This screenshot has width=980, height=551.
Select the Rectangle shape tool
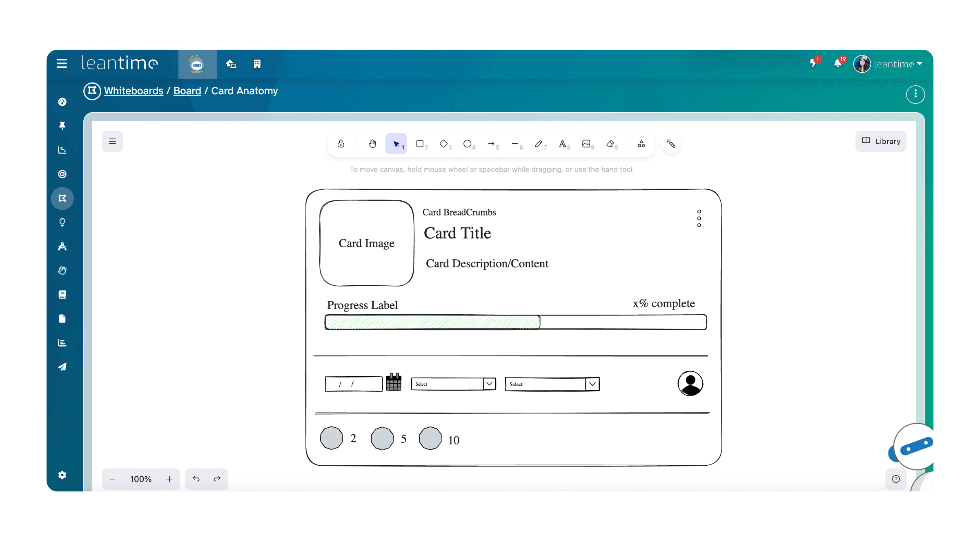[x=420, y=144]
